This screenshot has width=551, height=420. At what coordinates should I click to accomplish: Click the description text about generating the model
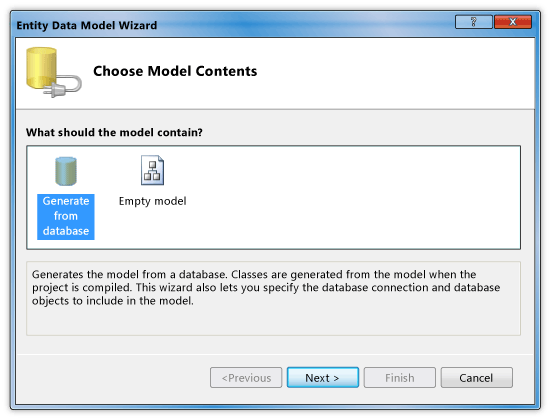pyautogui.click(x=266, y=287)
